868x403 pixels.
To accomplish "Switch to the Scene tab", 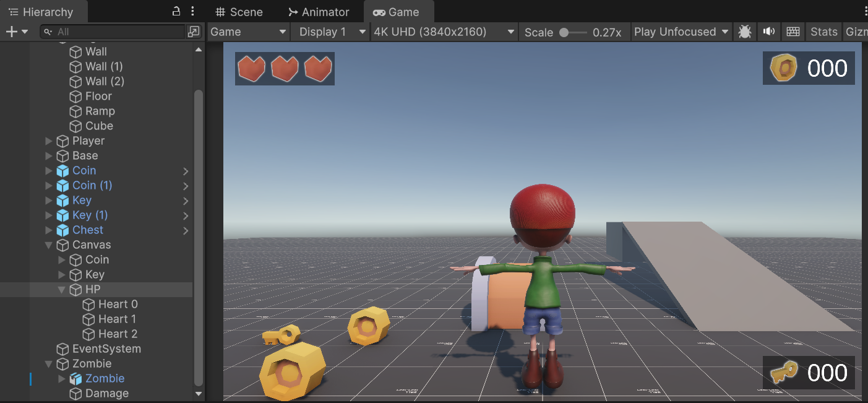I will 239,12.
